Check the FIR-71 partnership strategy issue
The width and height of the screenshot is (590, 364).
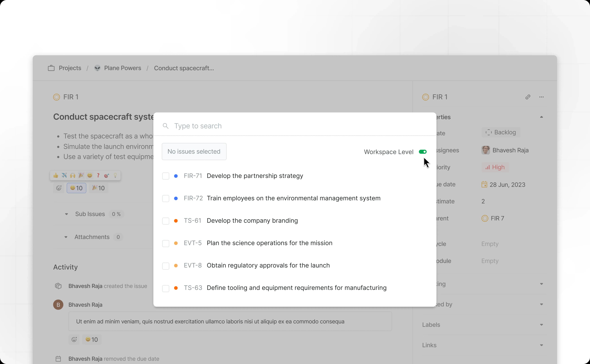(166, 176)
